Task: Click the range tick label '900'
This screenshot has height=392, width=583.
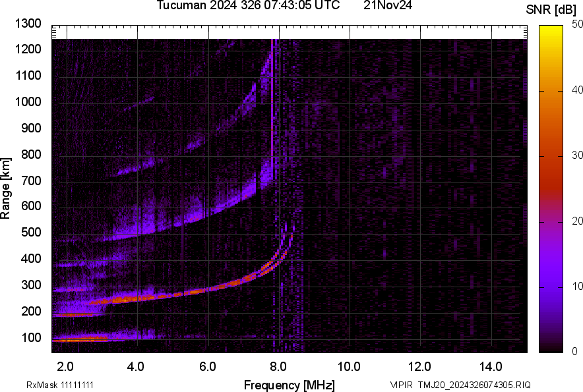Action: [x=31, y=128]
